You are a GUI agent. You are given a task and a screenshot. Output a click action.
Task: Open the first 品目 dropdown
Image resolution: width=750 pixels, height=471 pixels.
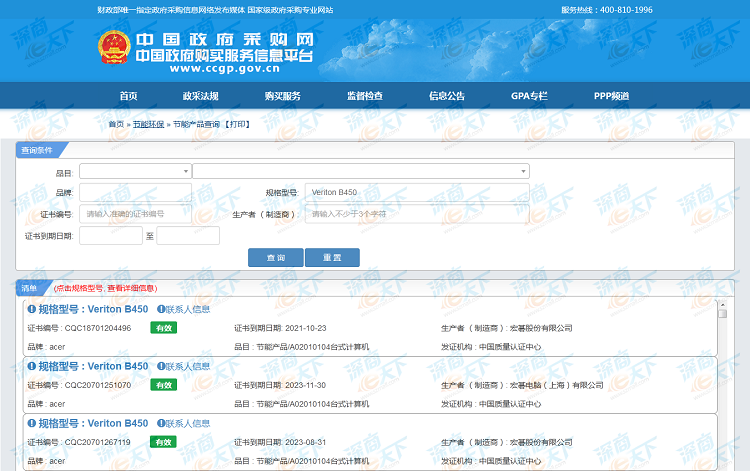pos(135,171)
